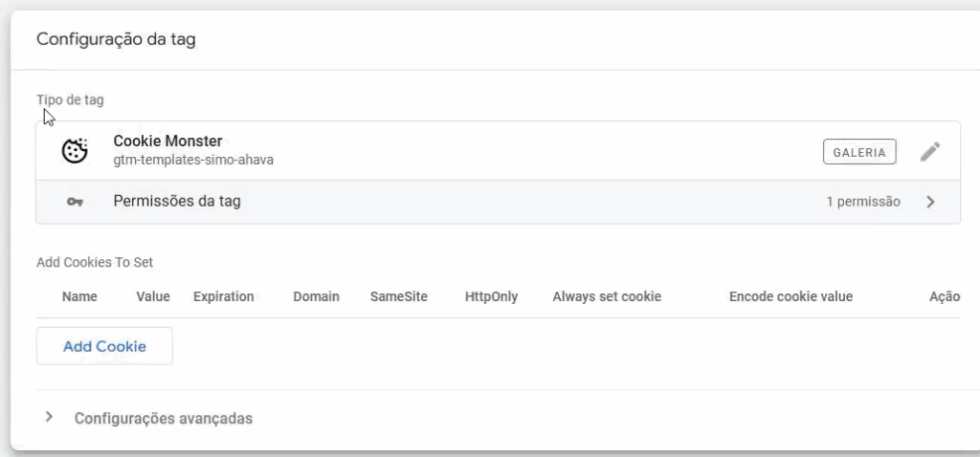Select the Cookie Monster tag type name
This screenshot has height=457, width=980.
pos(167,141)
